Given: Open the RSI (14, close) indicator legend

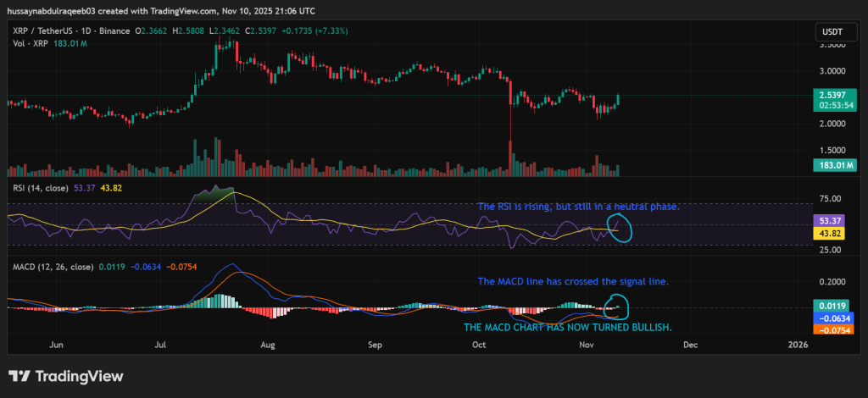Looking at the screenshot, I should pos(40,189).
